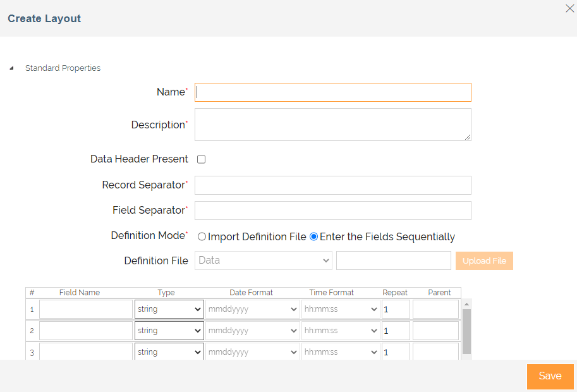This screenshot has height=392, width=577.
Task: Click the Name input field
Action: [x=332, y=92]
